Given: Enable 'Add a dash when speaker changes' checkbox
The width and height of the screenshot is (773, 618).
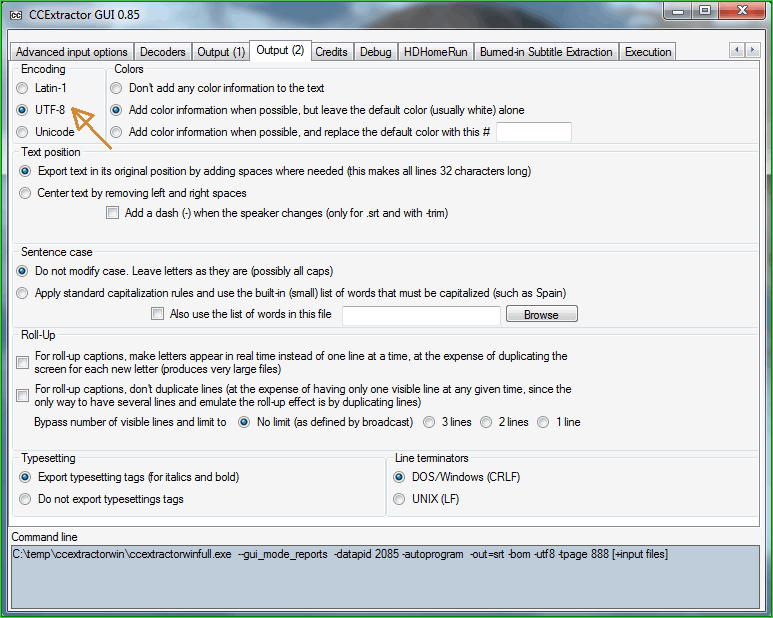Looking at the screenshot, I should coord(113,213).
